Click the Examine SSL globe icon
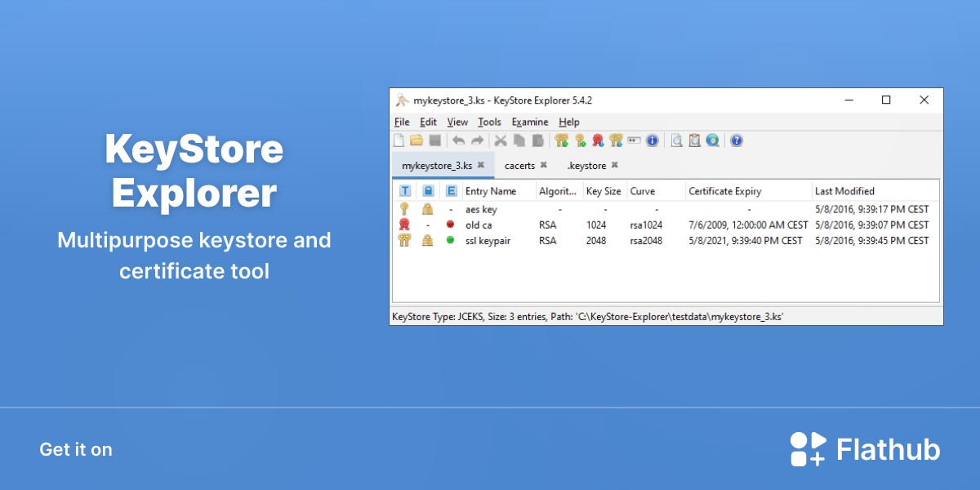This screenshot has height=490, width=980. tap(712, 140)
